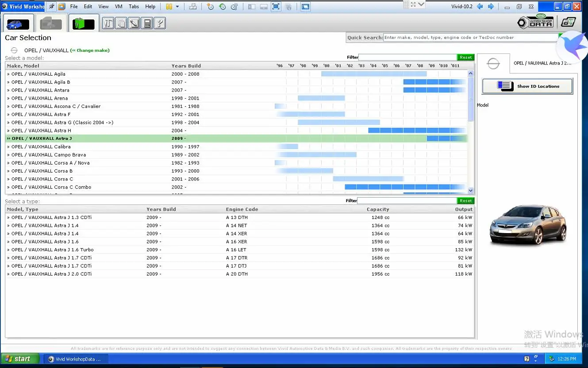Open the question mark help icon

click(160, 23)
